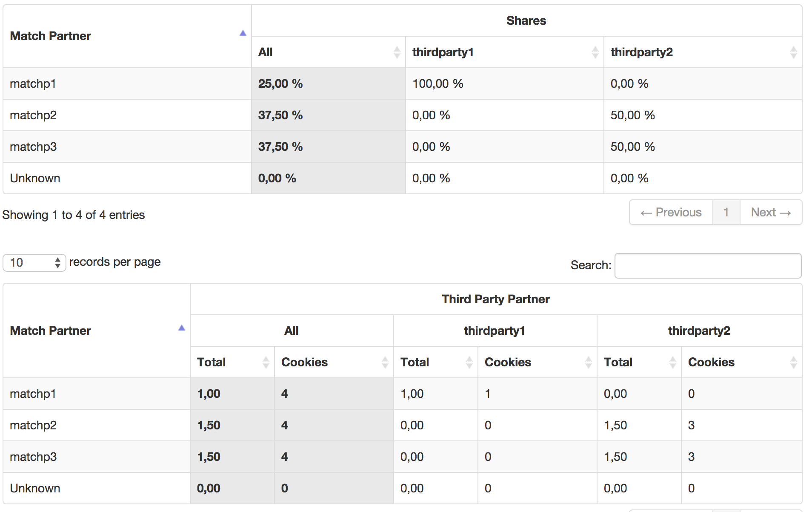Open the records per page dropdown

34,262
